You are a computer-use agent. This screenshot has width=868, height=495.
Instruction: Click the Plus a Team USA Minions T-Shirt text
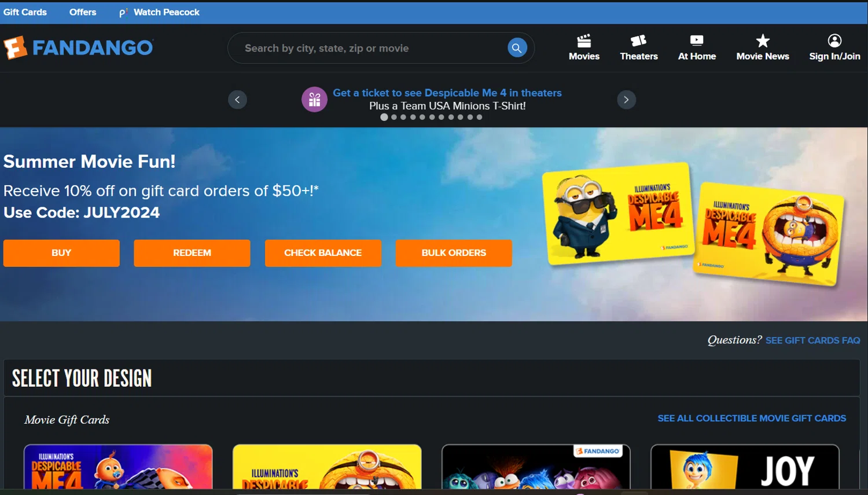[447, 106]
